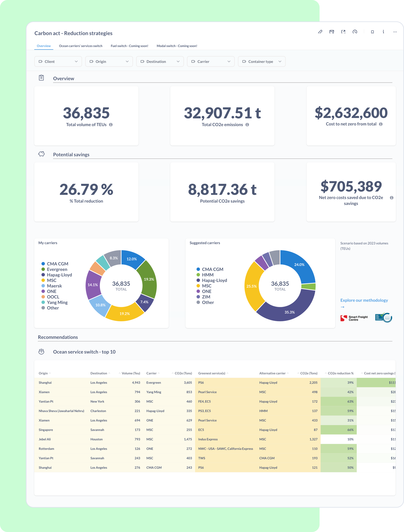Select the Nhava Sheva (Jawaharlal Nehru) origin cell

coord(61,411)
